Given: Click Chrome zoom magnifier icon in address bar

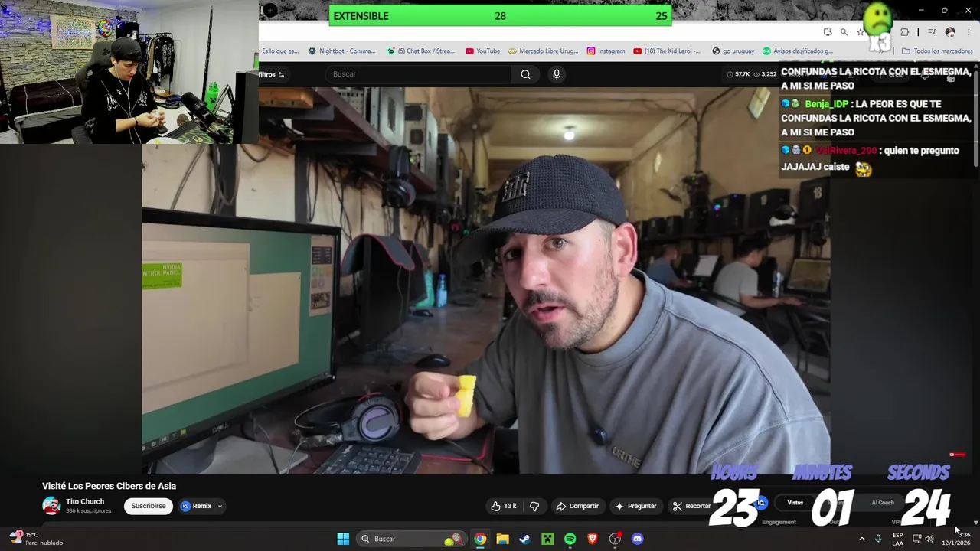Looking at the screenshot, I should [x=844, y=32].
